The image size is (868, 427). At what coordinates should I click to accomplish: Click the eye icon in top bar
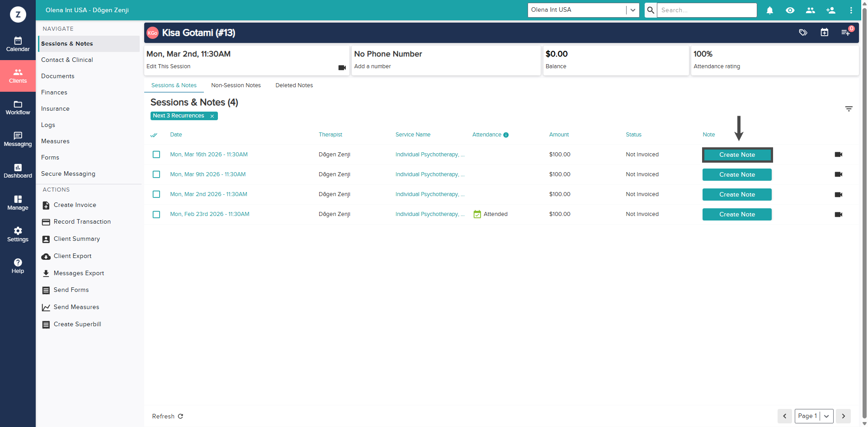pyautogui.click(x=790, y=10)
